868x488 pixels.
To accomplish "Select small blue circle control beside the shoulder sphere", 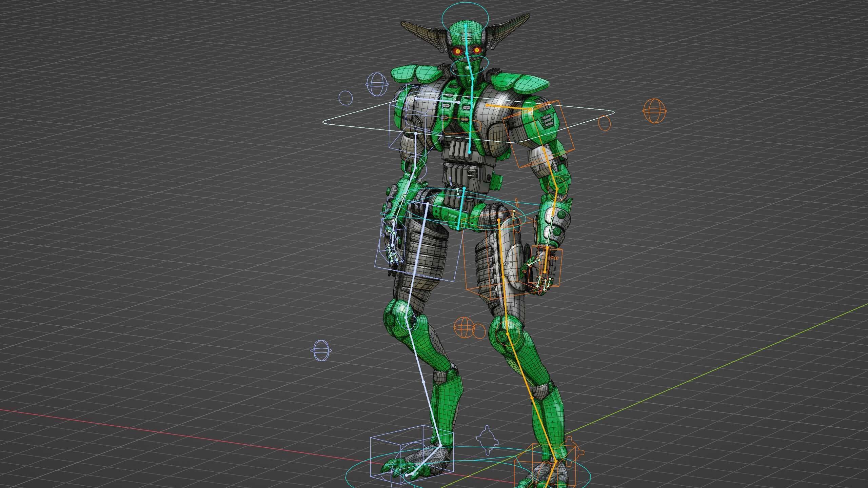I will (x=346, y=98).
